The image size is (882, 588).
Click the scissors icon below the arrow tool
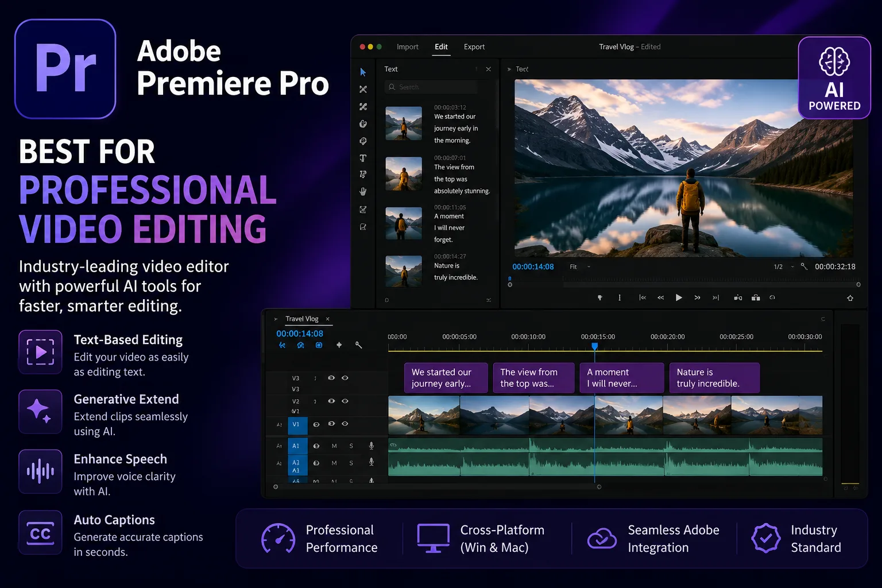click(x=363, y=89)
